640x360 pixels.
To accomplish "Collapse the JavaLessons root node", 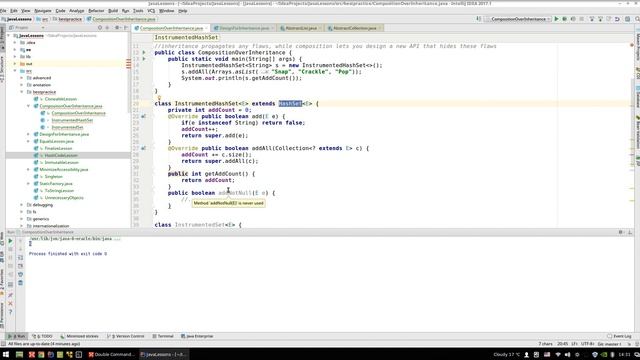I will pyautogui.click(x=9, y=36).
